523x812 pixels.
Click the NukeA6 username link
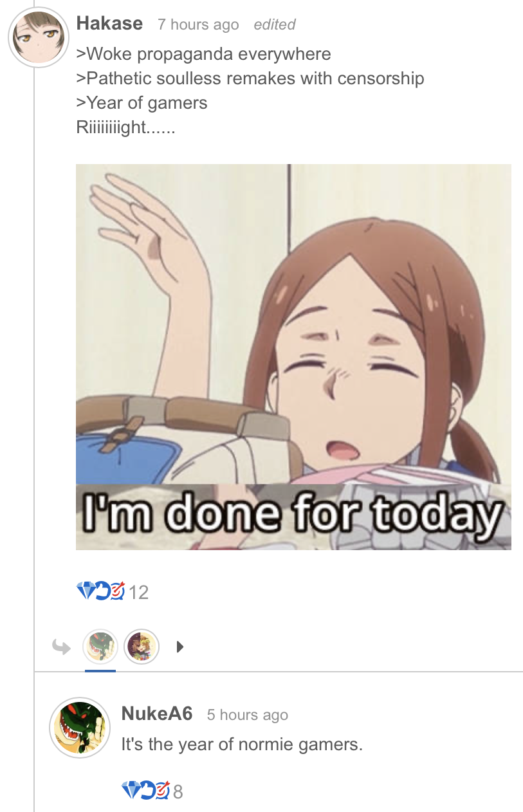point(157,714)
